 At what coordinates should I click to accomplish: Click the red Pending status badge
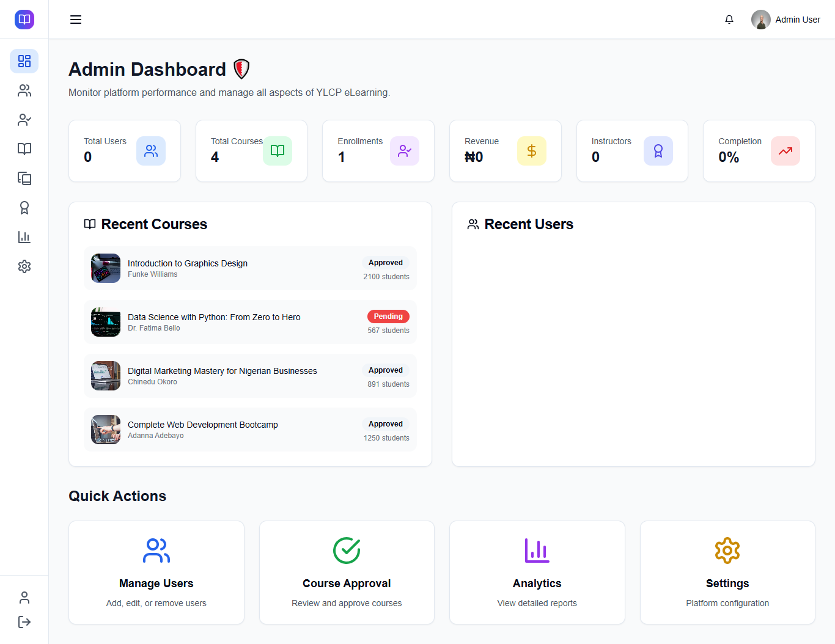pyautogui.click(x=388, y=317)
